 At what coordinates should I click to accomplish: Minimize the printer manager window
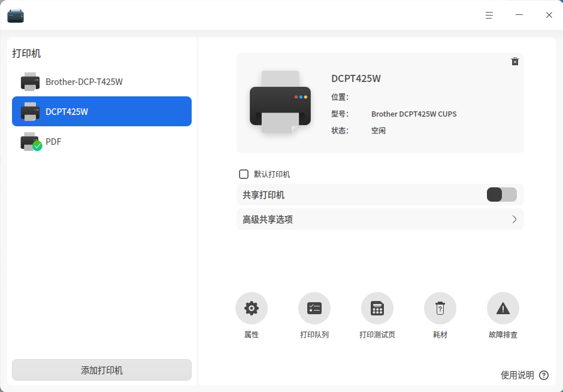pyautogui.click(x=519, y=15)
